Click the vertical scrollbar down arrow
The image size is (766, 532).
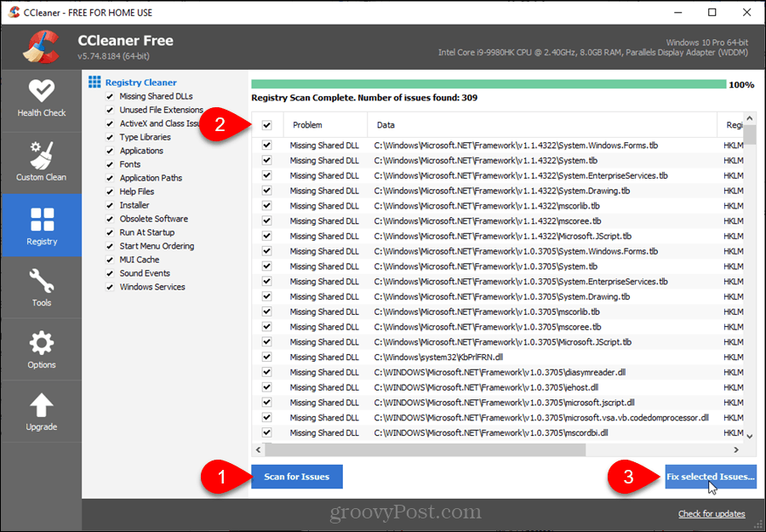point(750,436)
